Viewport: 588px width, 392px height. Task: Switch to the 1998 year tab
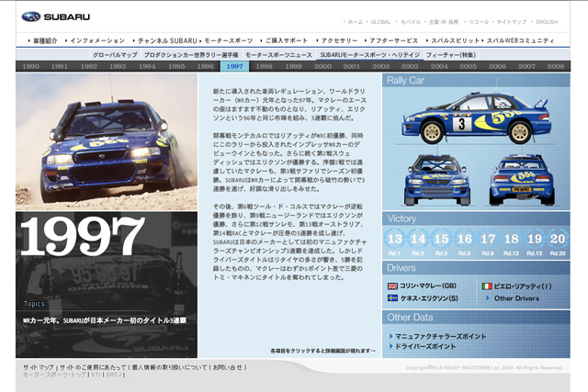(265, 67)
